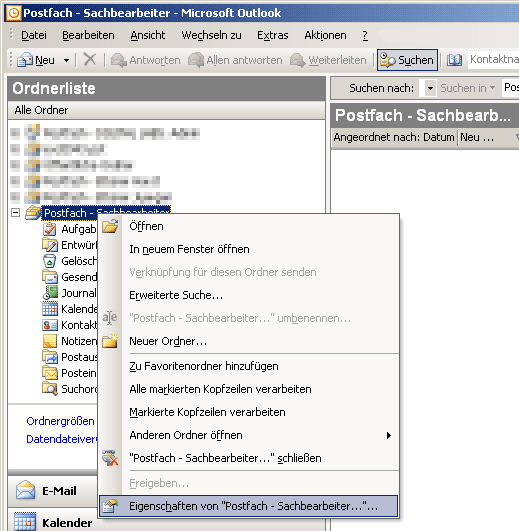
Task: Switch to E-Mail navigation pane
Action: coord(52,491)
